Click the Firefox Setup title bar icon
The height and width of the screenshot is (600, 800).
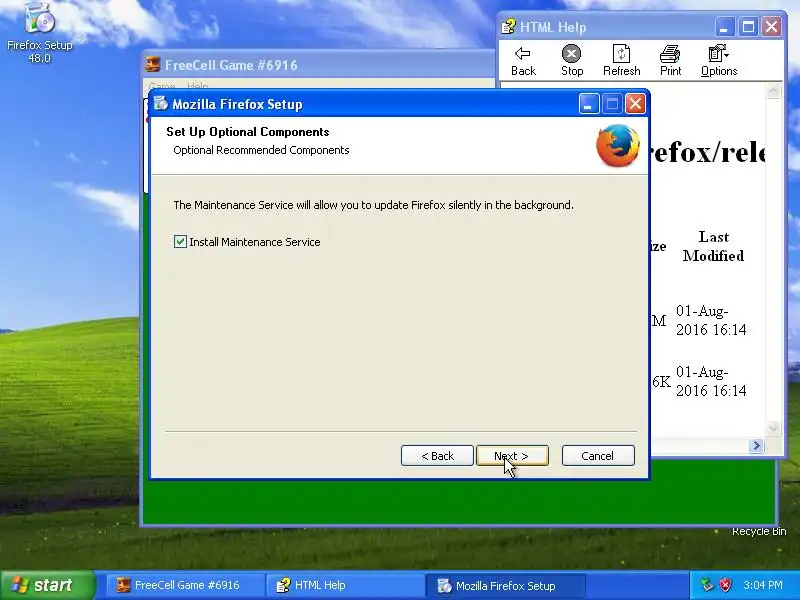(x=161, y=104)
